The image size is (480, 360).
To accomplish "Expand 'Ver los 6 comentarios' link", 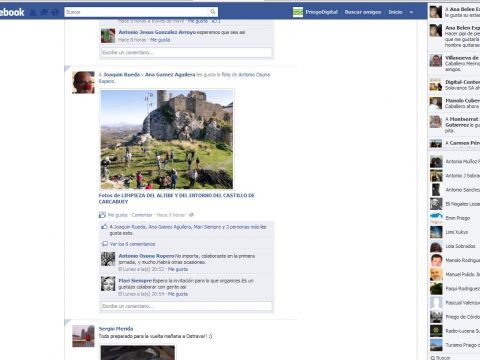I will (132, 244).
